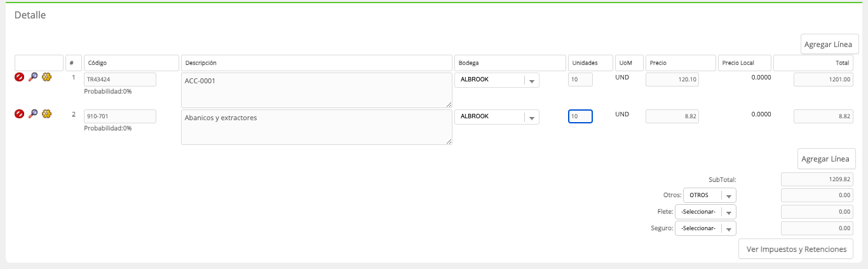Click price field showing 120.10

click(x=672, y=79)
